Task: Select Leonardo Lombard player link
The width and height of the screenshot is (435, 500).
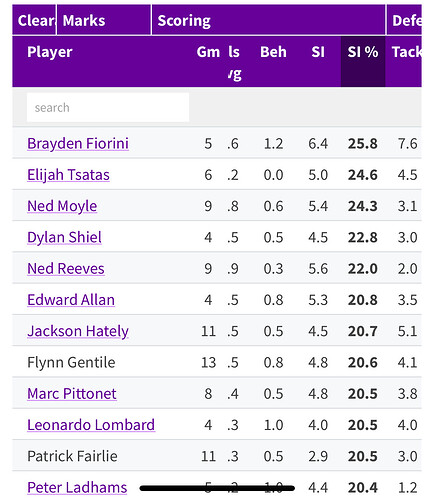Action: tap(91, 425)
